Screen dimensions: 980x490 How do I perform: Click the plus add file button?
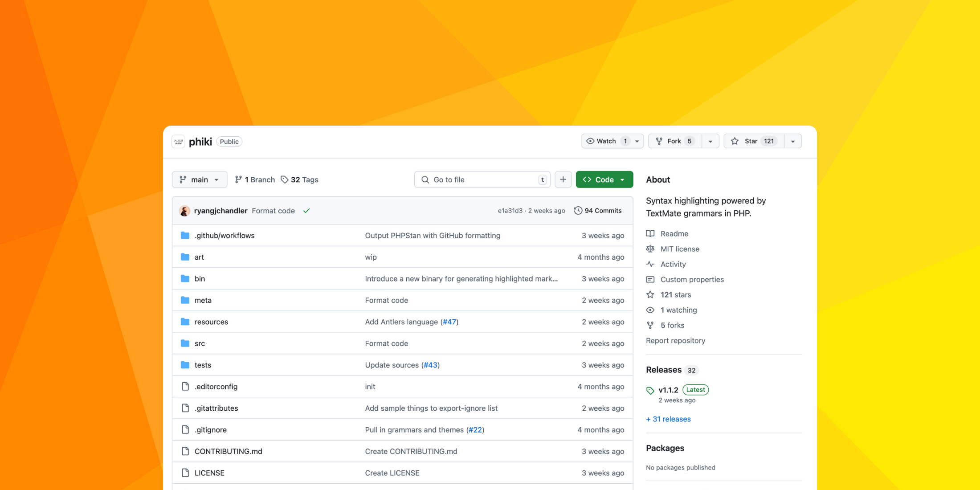[x=563, y=180]
